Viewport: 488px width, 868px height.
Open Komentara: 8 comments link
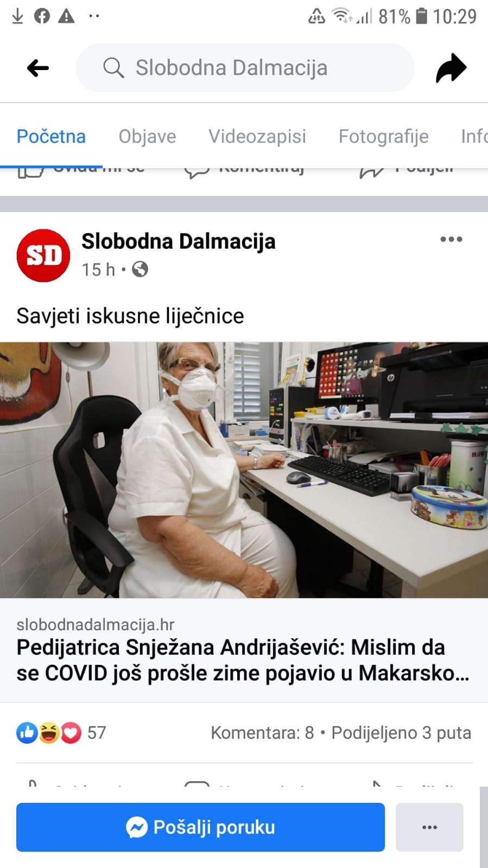(x=262, y=733)
